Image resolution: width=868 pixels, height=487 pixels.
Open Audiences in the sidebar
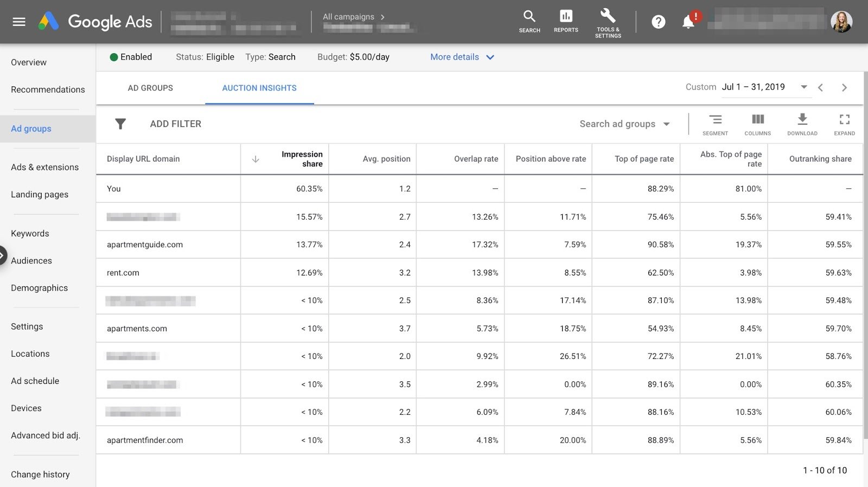tap(31, 260)
